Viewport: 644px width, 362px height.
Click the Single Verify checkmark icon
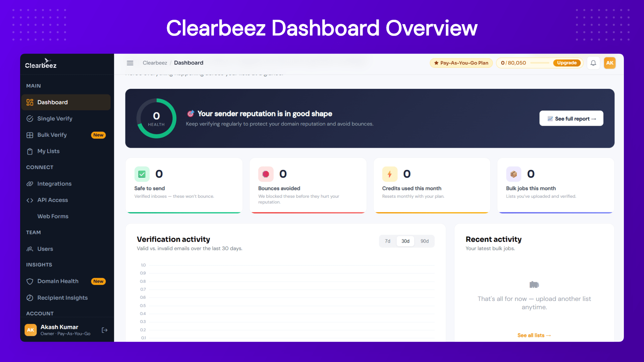[30, 119]
